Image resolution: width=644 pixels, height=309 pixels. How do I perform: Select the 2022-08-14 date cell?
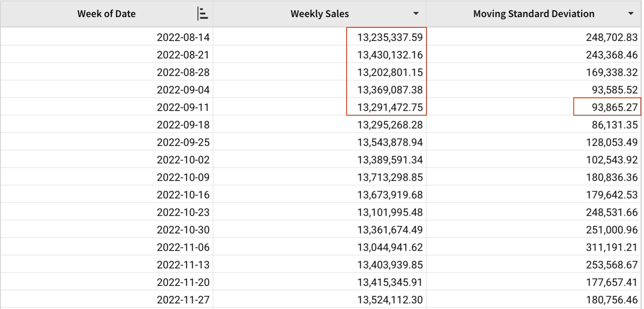click(x=183, y=37)
